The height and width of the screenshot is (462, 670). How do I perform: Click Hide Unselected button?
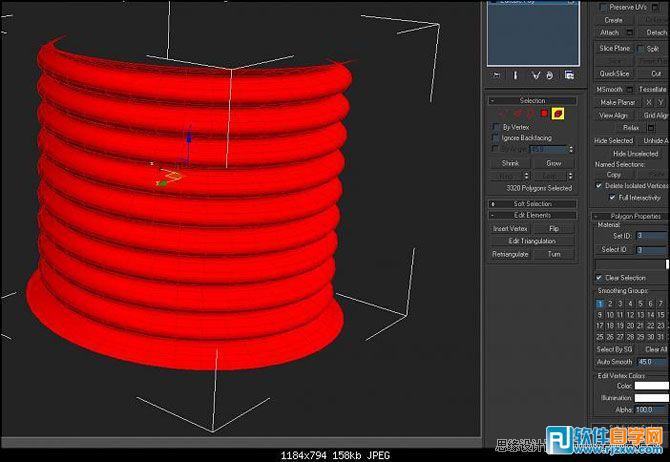point(635,153)
